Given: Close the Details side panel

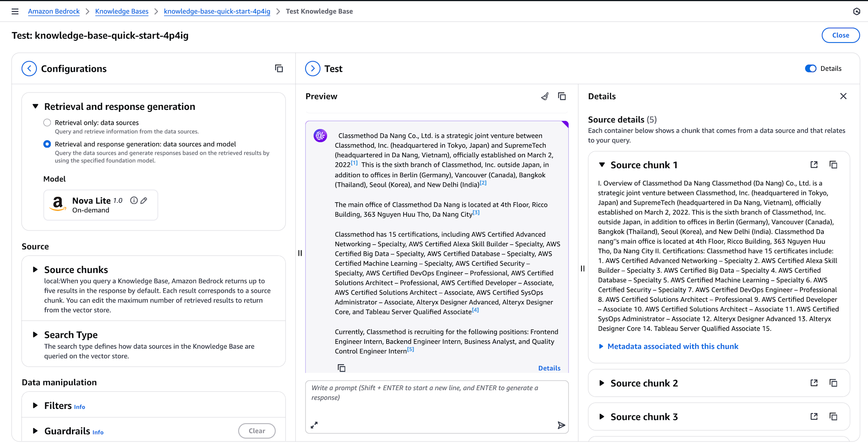Looking at the screenshot, I should 843,96.
